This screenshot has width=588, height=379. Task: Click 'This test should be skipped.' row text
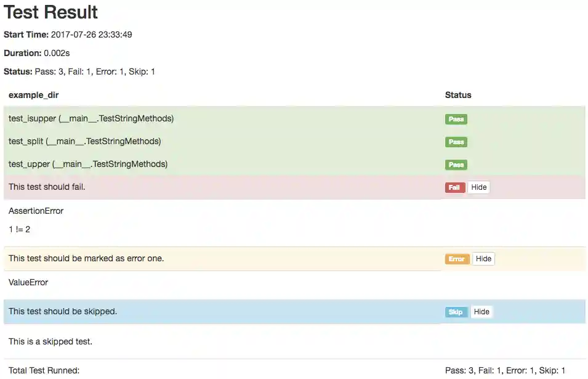point(63,311)
